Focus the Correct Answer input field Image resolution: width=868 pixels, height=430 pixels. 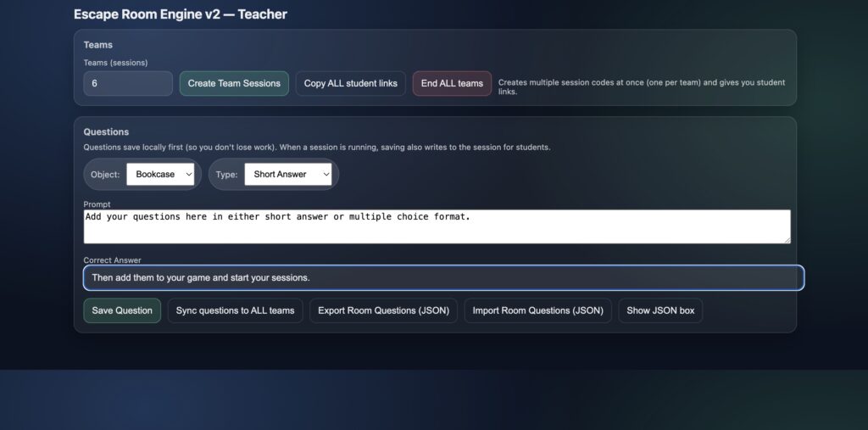click(442, 277)
